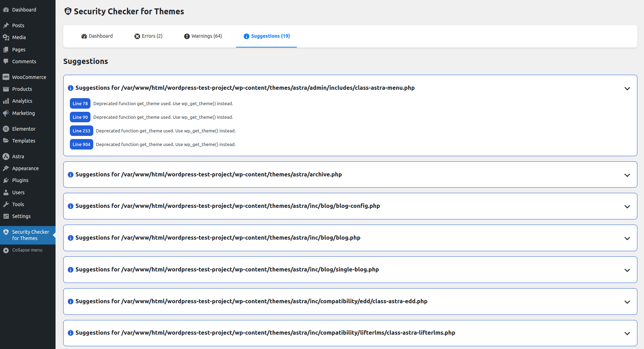Open the WooCommerce menu item
This screenshot has height=349, width=644.
click(28, 77)
